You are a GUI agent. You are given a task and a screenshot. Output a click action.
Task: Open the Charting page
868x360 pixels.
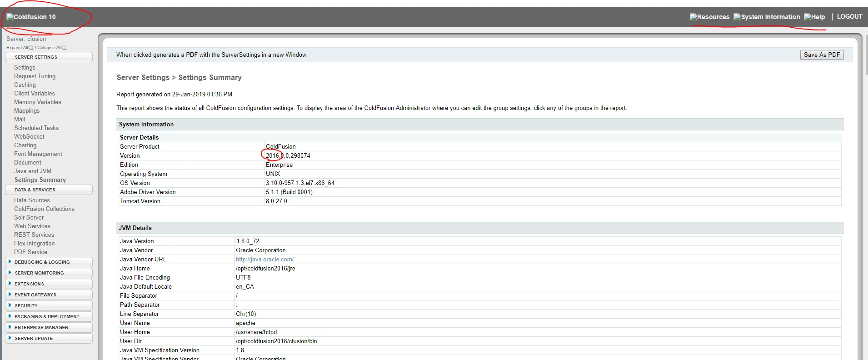pos(25,145)
